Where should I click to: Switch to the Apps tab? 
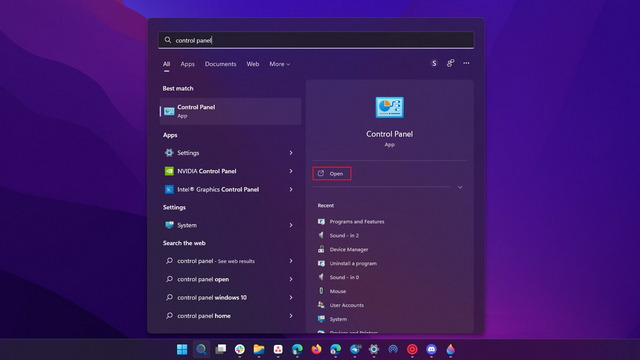pos(187,64)
